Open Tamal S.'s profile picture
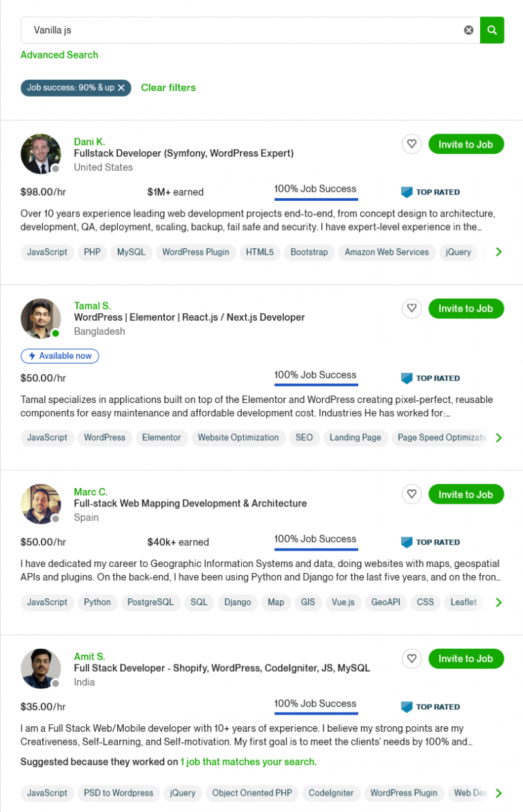This screenshot has width=523, height=812. 41,318
